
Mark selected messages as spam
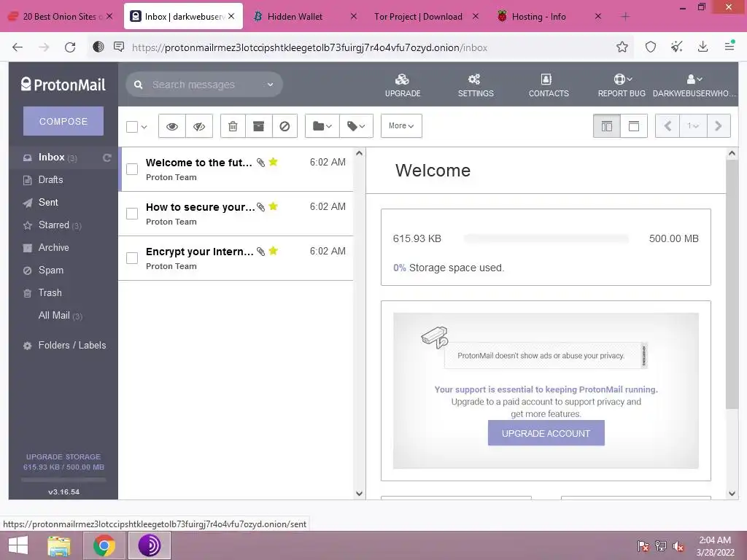[285, 126]
